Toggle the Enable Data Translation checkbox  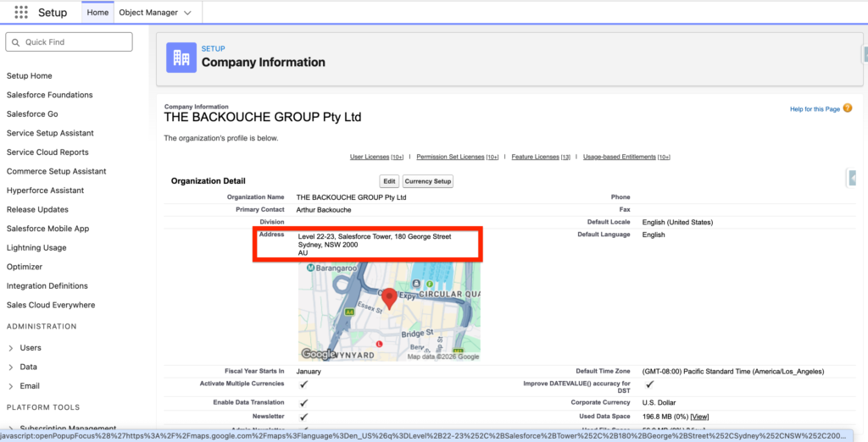(303, 403)
